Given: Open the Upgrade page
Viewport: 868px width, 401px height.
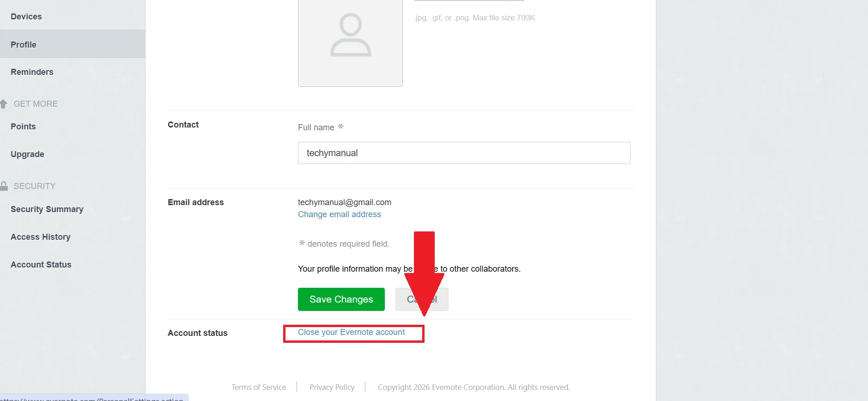Looking at the screenshot, I should point(27,154).
